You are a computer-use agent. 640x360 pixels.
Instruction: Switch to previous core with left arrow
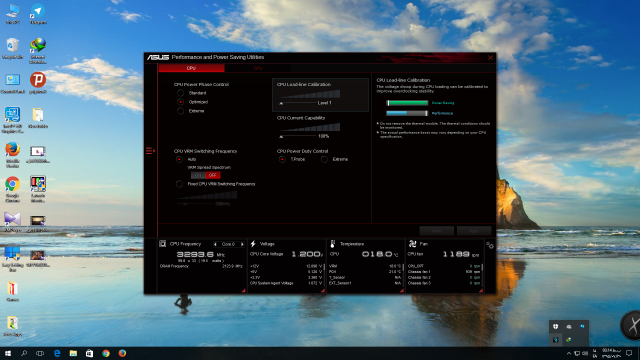tap(215, 244)
